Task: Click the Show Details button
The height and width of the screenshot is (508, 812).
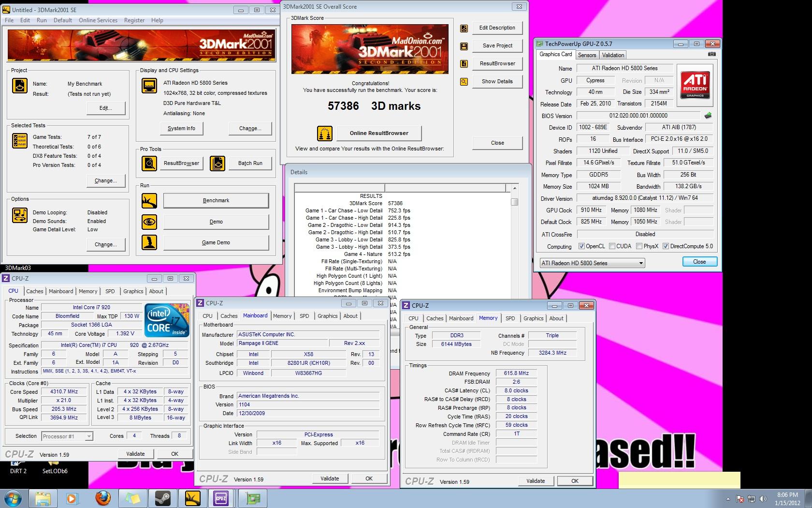Action: point(497,82)
